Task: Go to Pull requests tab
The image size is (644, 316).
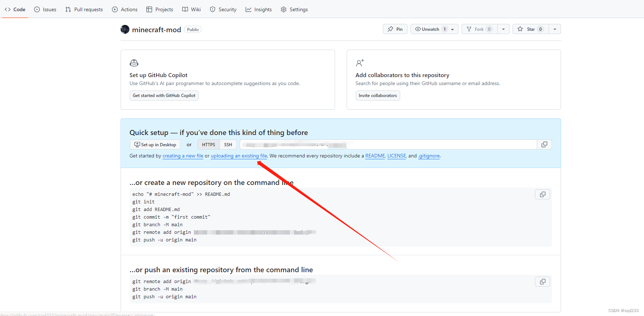Action: 84,9
